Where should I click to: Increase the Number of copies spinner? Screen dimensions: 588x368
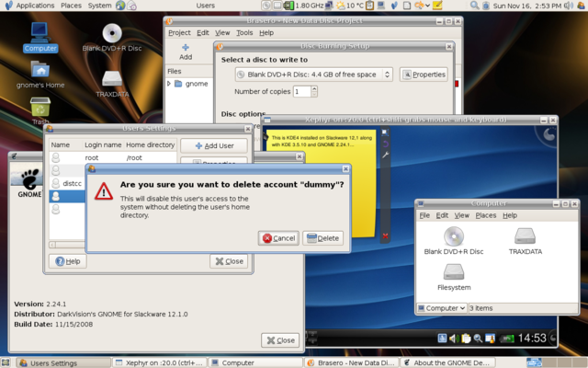(314, 88)
